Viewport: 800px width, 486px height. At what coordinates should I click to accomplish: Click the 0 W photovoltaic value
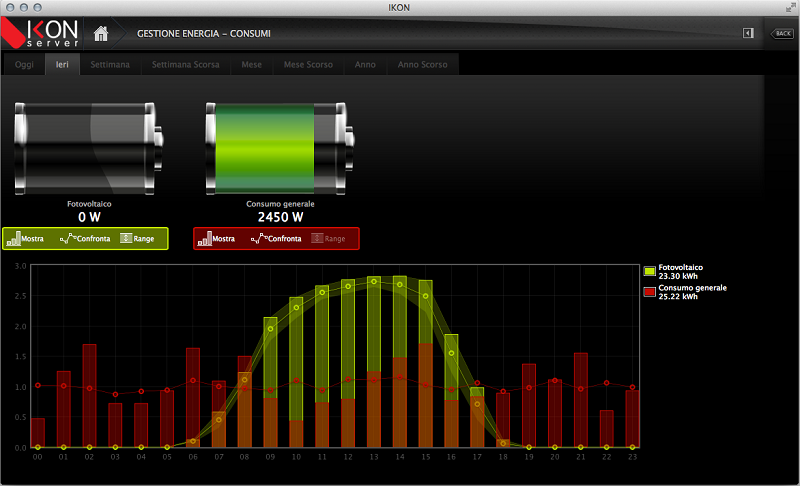pyautogui.click(x=89, y=217)
